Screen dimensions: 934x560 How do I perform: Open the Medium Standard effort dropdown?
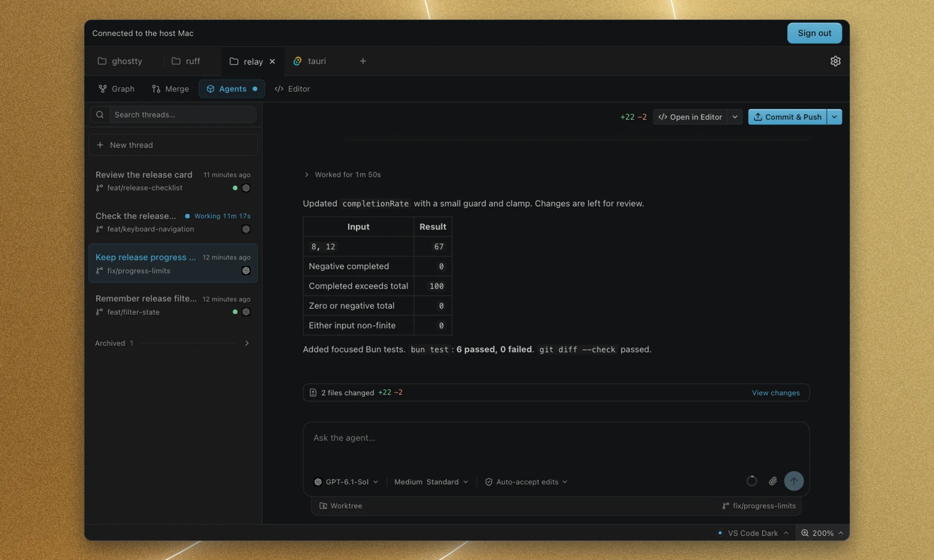tap(431, 482)
